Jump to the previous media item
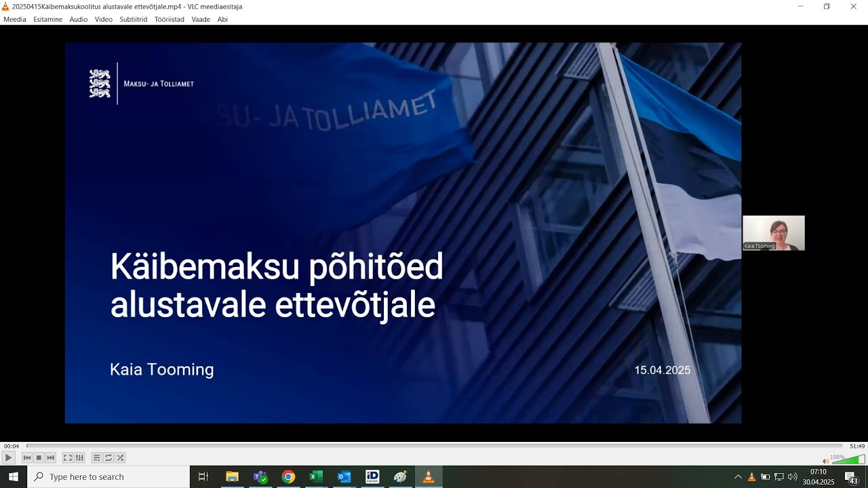This screenshot has width=868, height=488. tap(27, 458)
